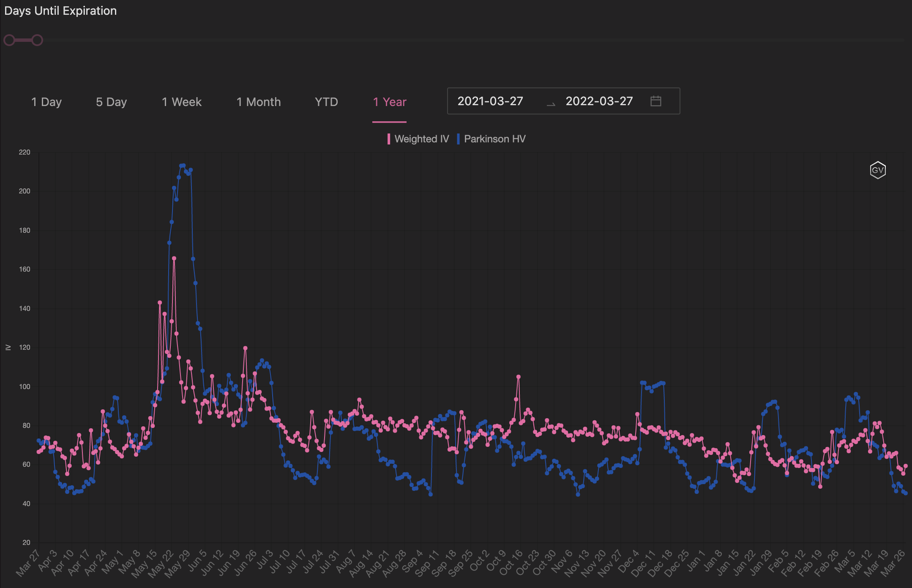Switch to the 1 Week range
Viewport: 912px width, 588px height.
tap(182, 102)
